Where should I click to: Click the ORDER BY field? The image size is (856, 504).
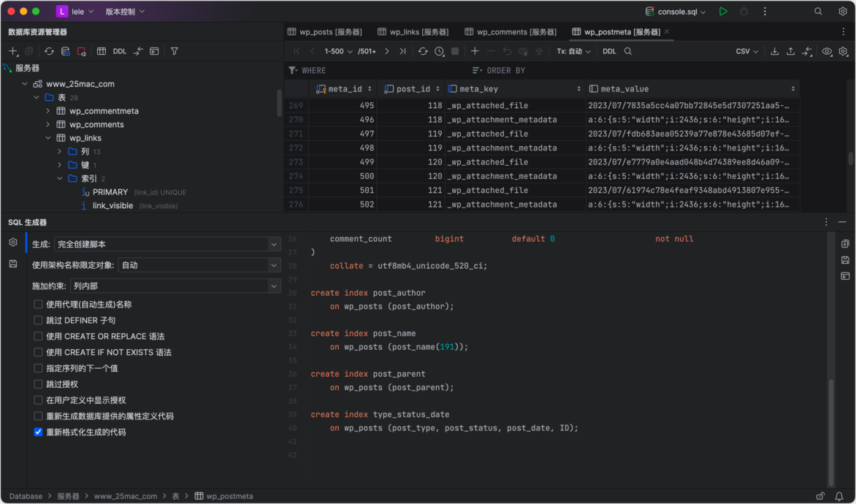point(633,70)
